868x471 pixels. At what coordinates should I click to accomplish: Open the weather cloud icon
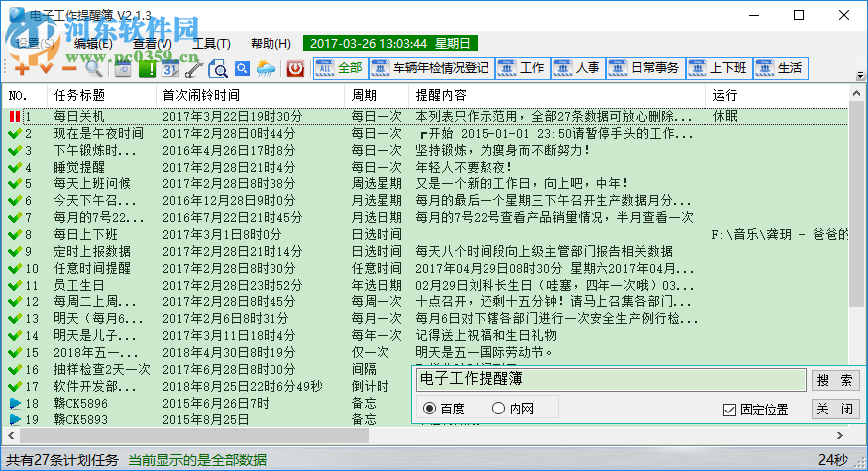click(x=266, y=69)
